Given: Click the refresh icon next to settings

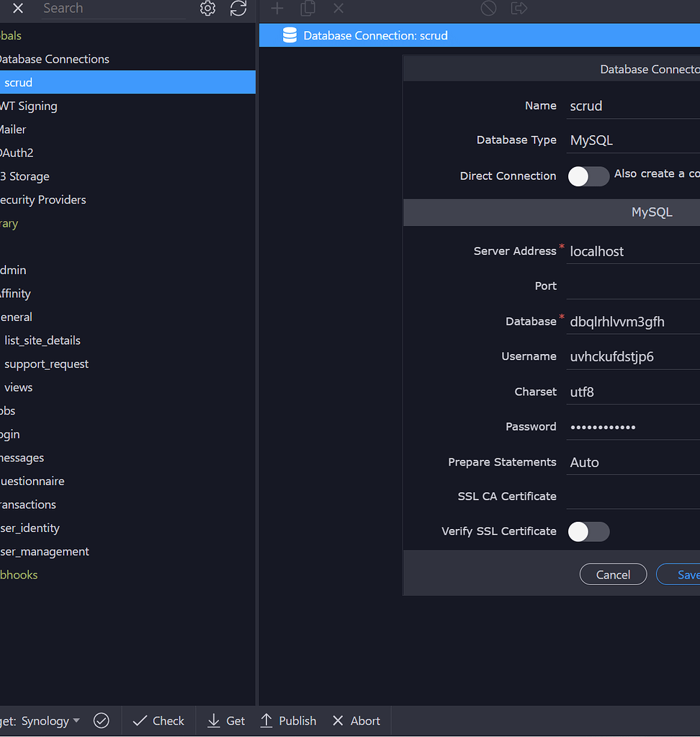Looking at the screenshot, I should tap(238, 9).
